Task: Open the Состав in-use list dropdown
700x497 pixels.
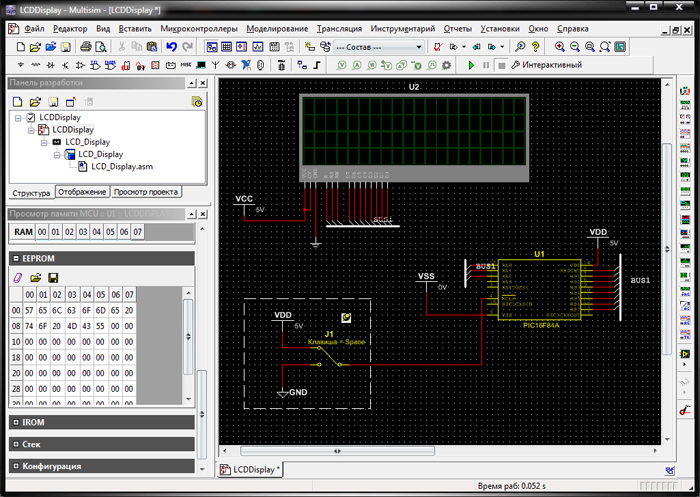Action: tap(419, 47)
